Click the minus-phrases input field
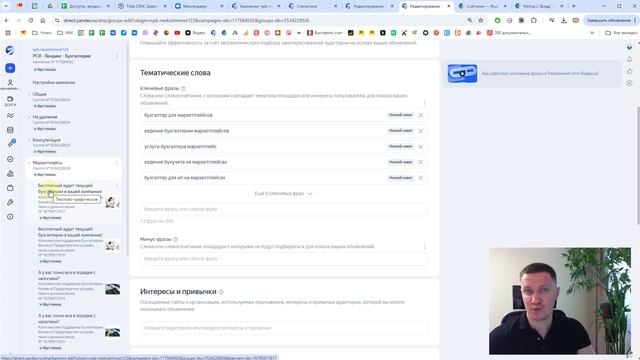The width and height of the screenshot is (640, 360). pos(283,259)
